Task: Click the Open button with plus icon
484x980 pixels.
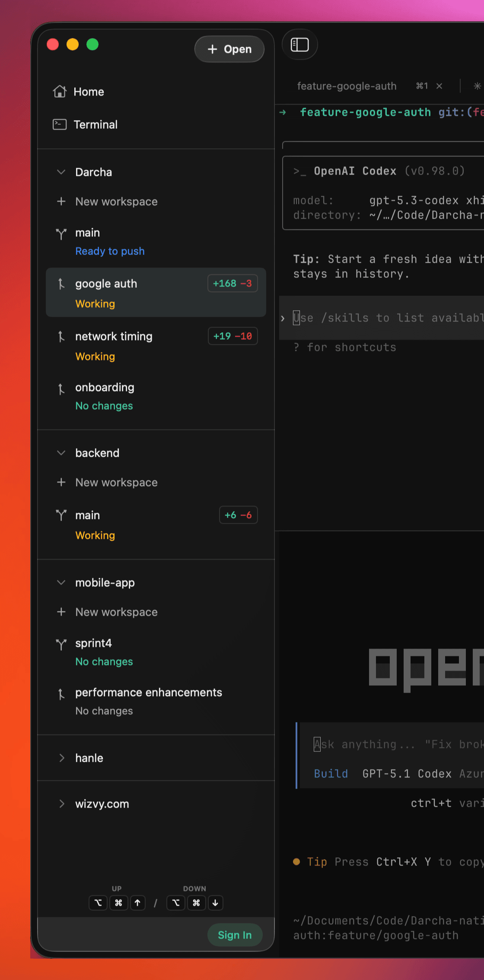Action: 229,49
